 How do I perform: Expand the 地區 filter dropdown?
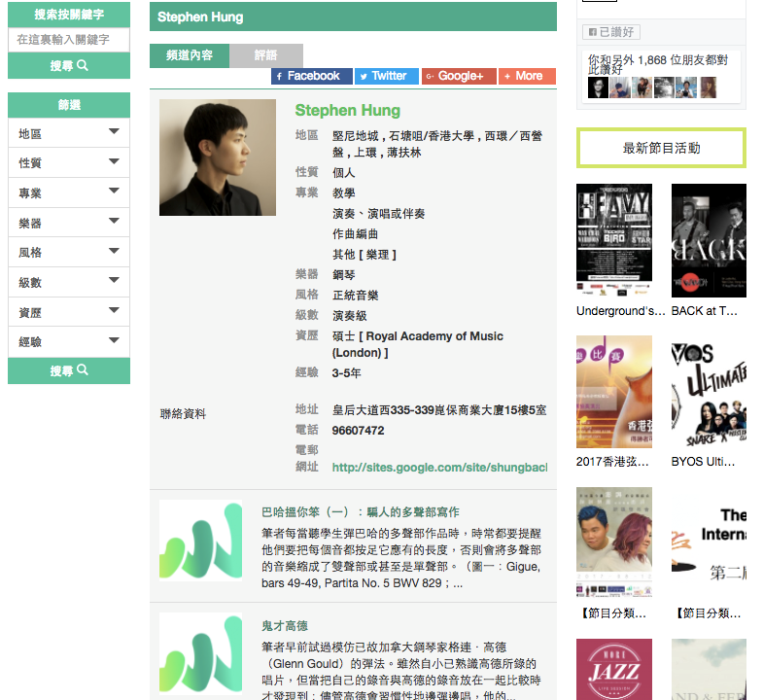[x=69, y=133]
